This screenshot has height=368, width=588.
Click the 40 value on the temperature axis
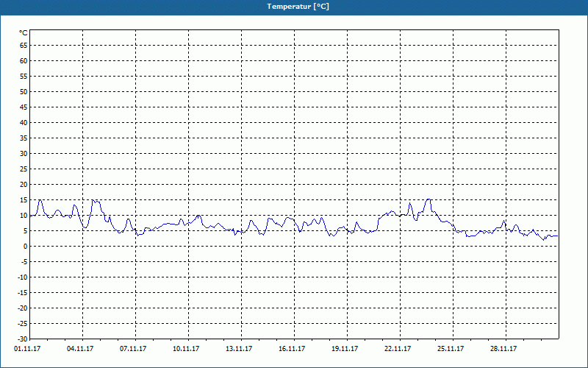[24, 123]
